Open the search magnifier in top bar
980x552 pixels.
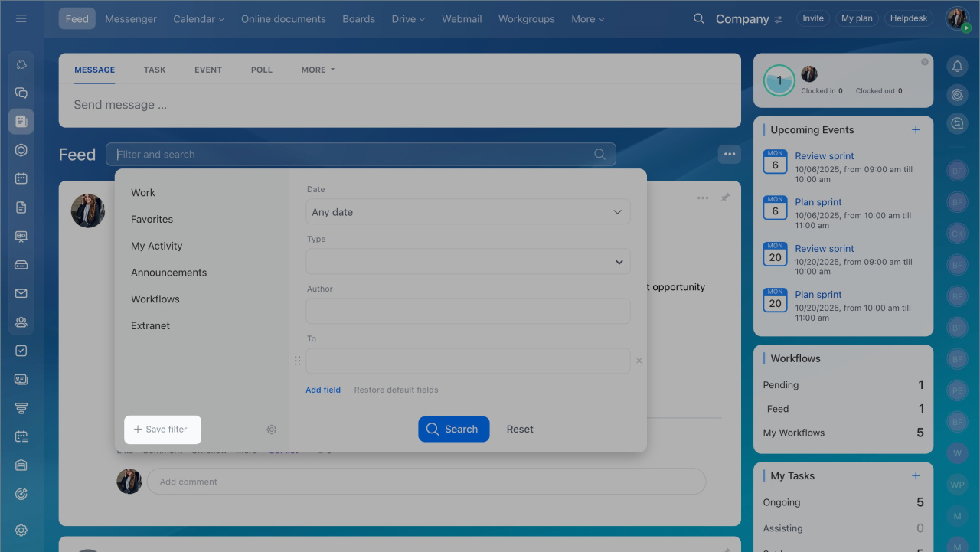tap(698, 18)
